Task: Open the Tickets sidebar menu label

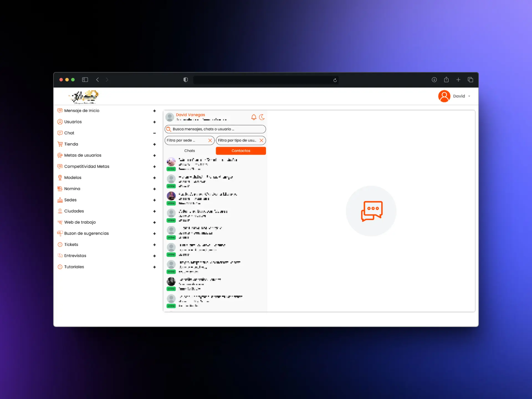Action: [71, 245]
